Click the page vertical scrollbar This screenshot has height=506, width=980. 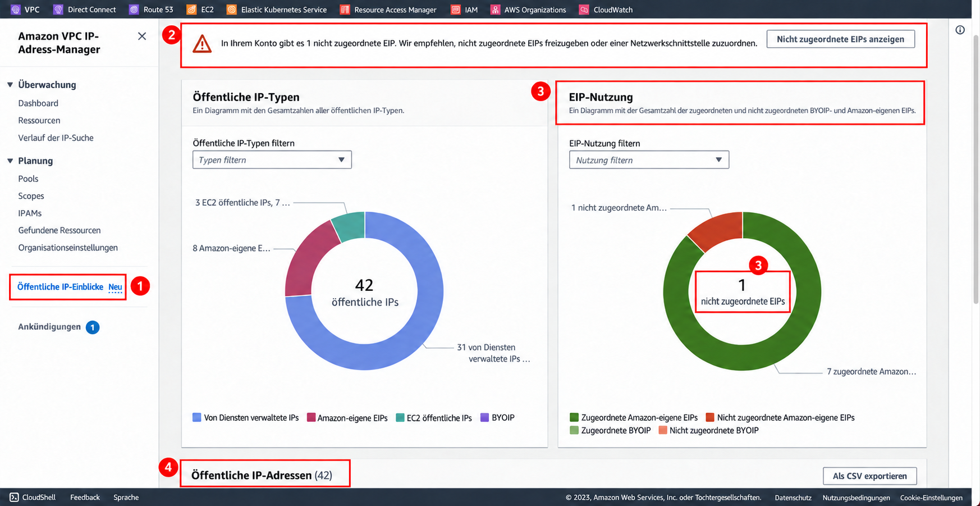[976, 168]
